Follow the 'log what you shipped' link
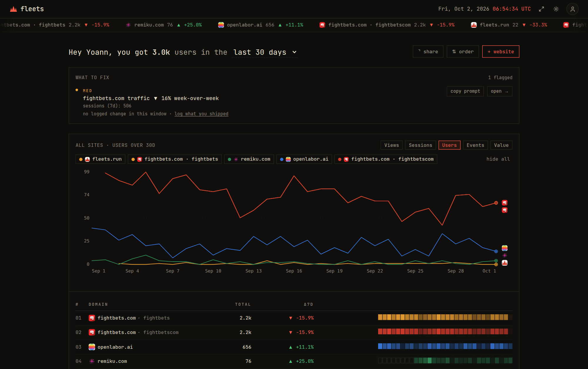 click(201, 114)
